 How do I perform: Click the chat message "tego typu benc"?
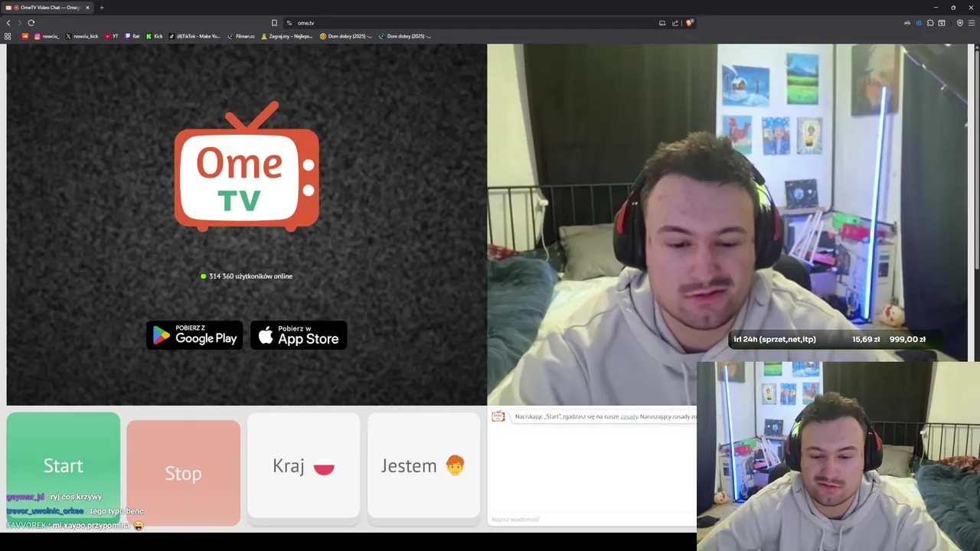tap(116, 511)
